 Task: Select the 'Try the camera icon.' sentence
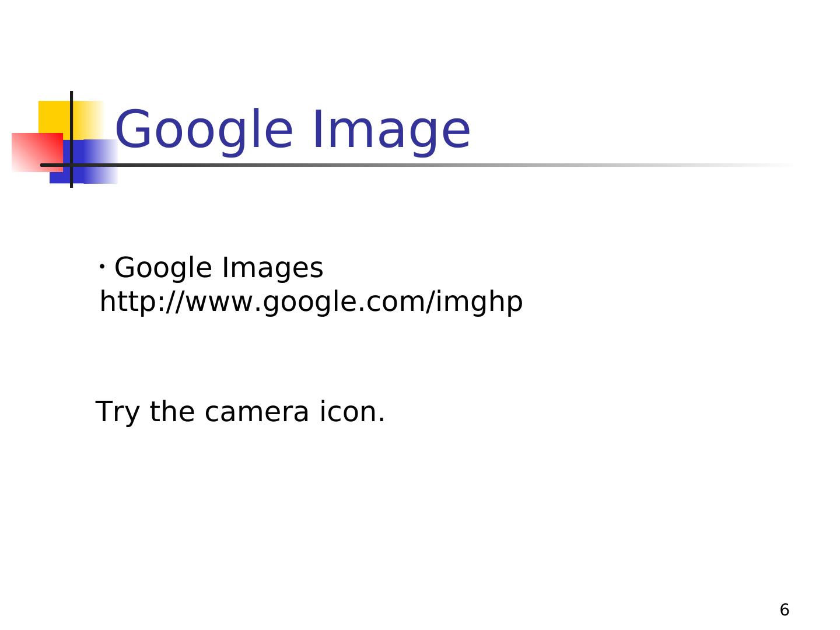coord(240,412)
